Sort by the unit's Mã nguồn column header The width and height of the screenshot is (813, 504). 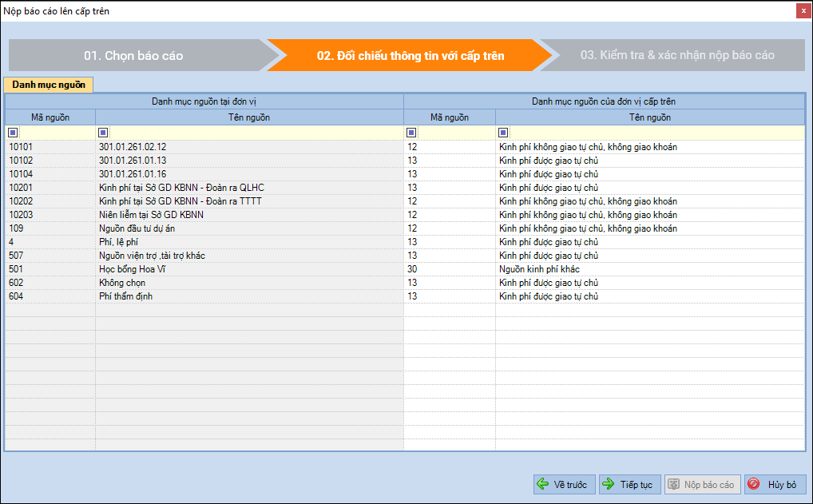click(x=50, y=117)
